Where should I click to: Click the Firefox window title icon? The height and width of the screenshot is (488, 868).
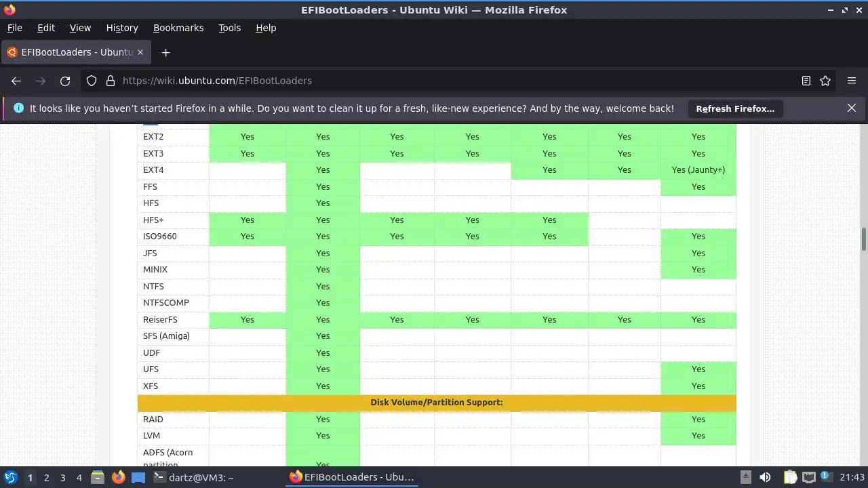coord(9,9)
